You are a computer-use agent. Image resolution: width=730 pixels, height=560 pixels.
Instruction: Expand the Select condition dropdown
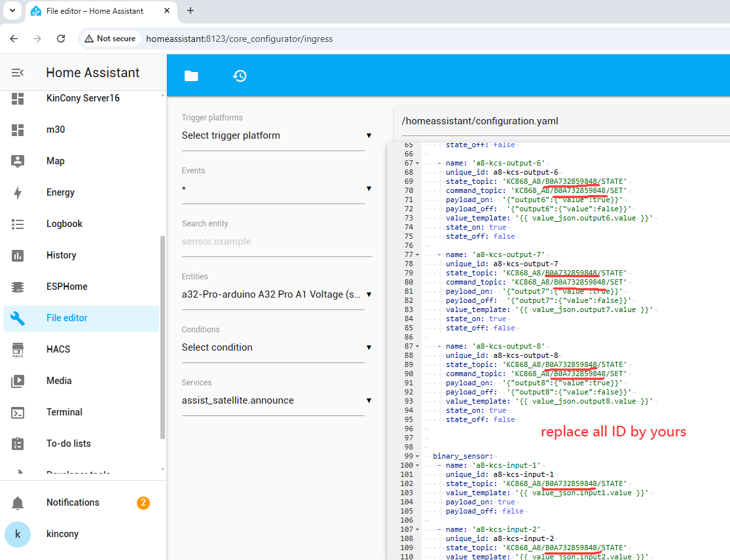[276, 347]
